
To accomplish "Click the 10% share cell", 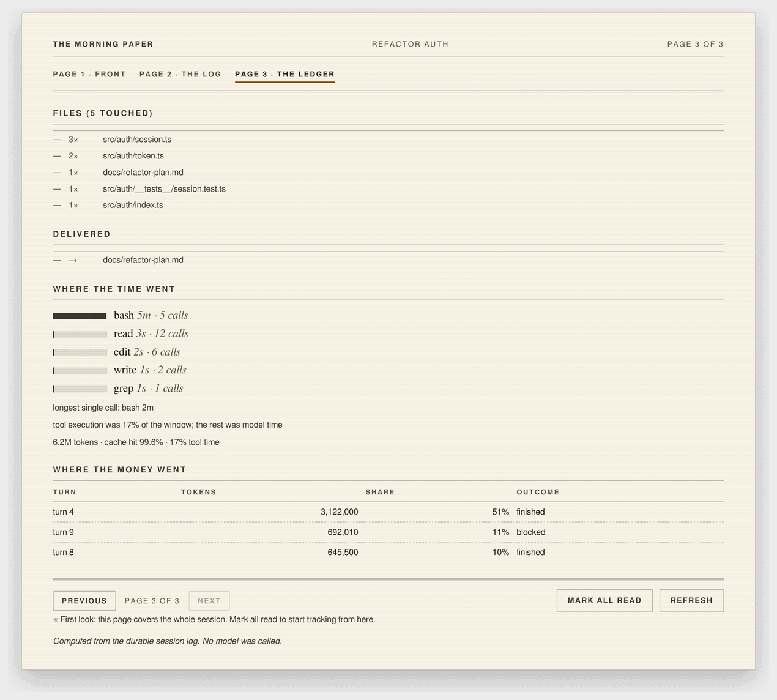I will coord(500,552).
